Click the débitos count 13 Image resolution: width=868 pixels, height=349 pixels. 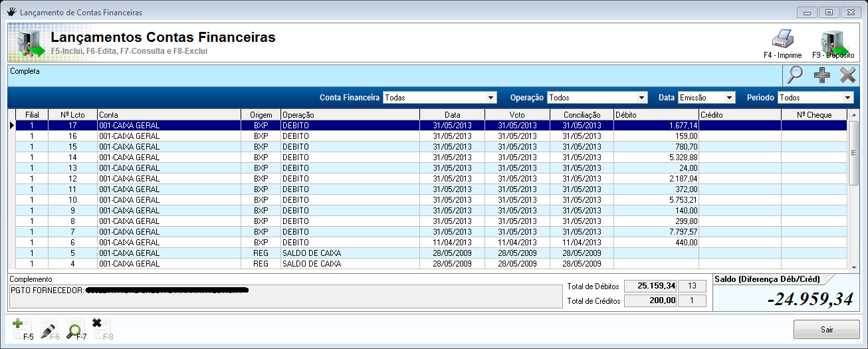coord(692,286)
